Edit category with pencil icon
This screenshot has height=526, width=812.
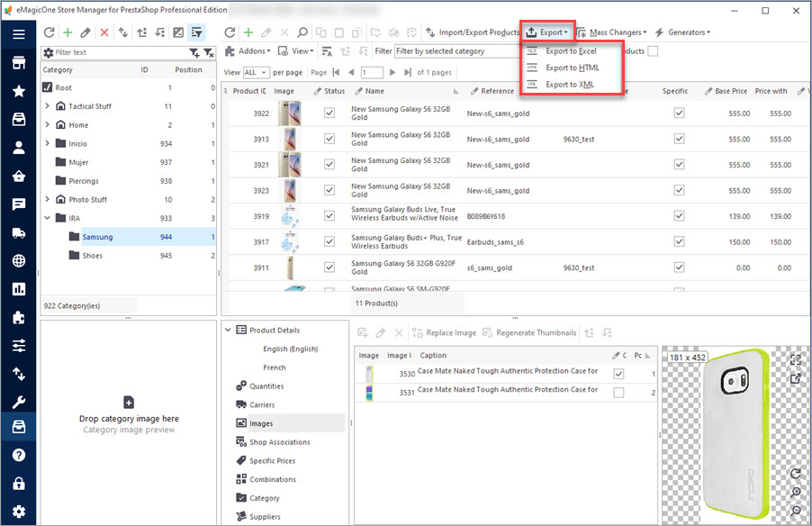click(x=86, y=32)
